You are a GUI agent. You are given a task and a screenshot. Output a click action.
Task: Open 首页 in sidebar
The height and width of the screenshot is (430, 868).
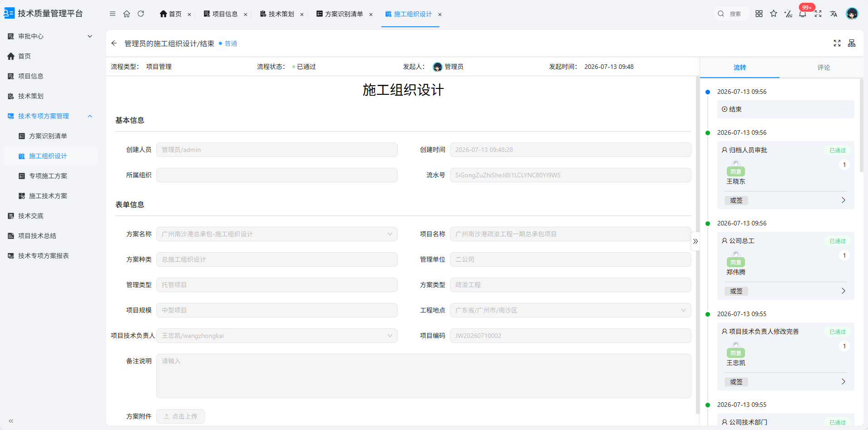click(x=50, y=56)
